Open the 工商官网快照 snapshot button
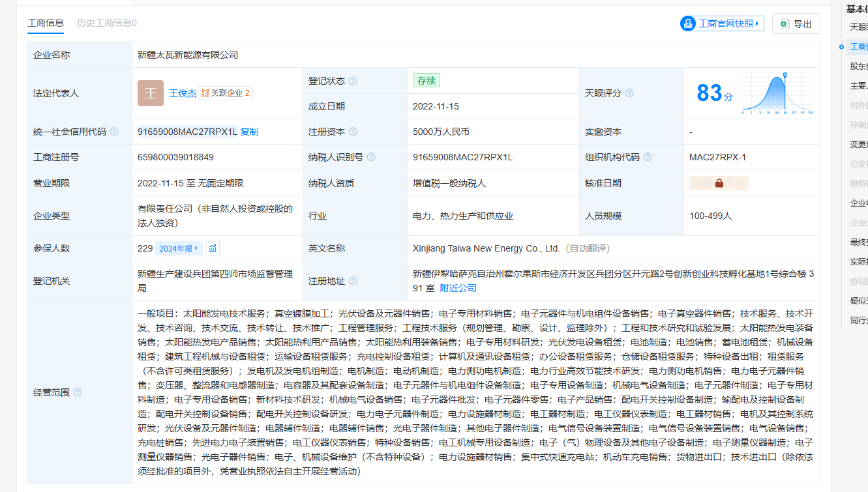 722,23
